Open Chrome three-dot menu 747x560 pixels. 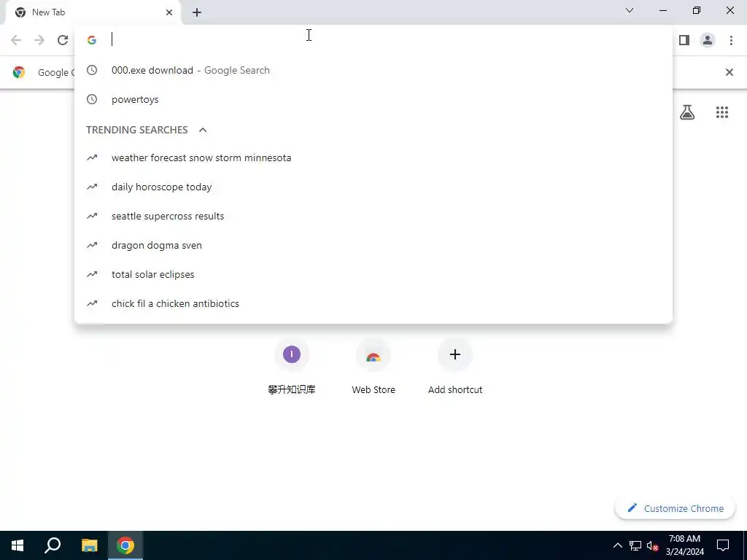click(x=731, y=40)
